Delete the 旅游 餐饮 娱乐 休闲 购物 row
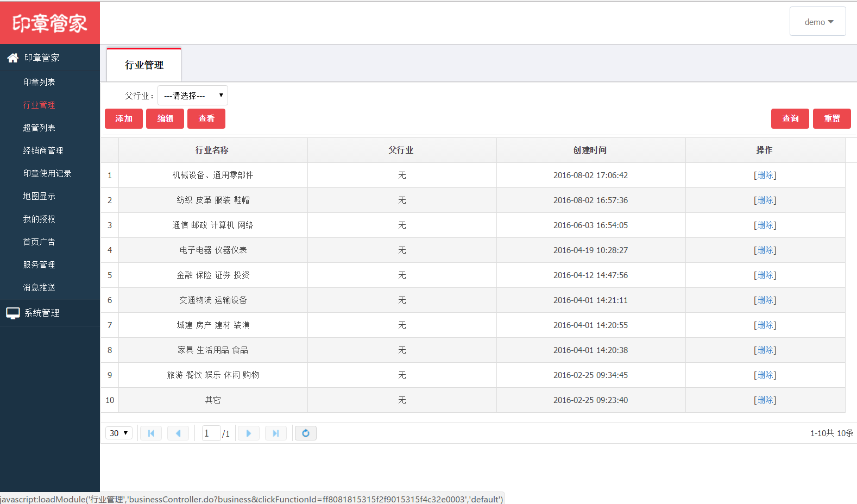The image size is (857, 504). click(x=765, y=375)
